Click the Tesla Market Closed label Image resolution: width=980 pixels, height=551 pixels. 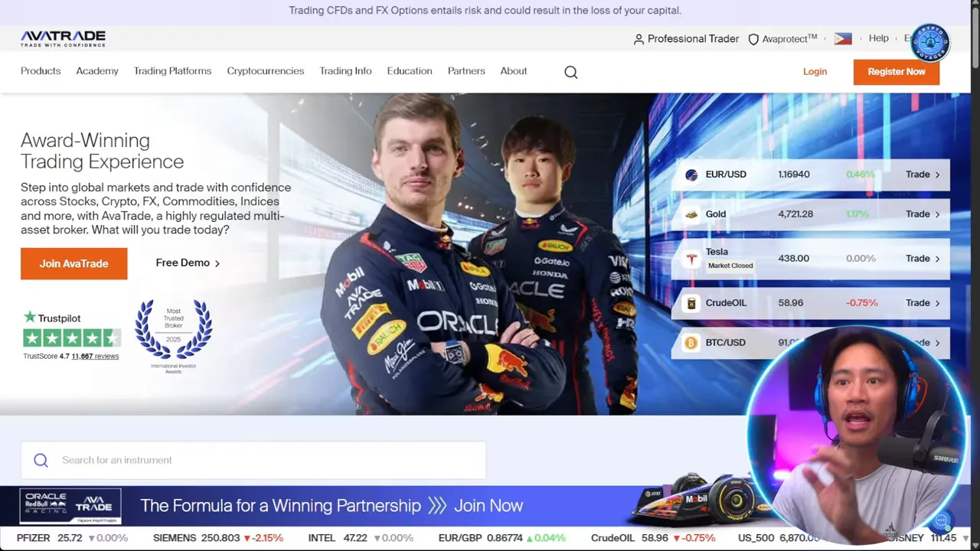click(x=730, y=266)
